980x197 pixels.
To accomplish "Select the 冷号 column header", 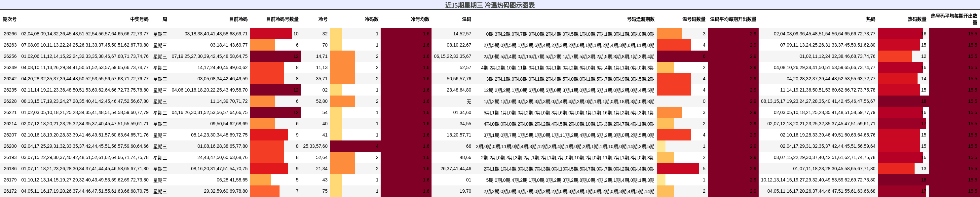I will (323, 19).
